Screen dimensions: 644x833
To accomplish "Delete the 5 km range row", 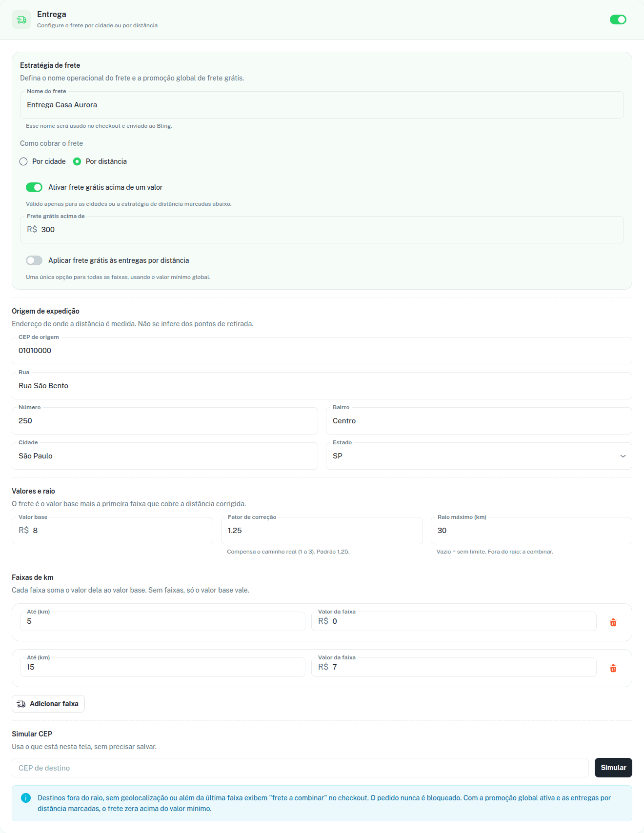I will pos(613,622).
